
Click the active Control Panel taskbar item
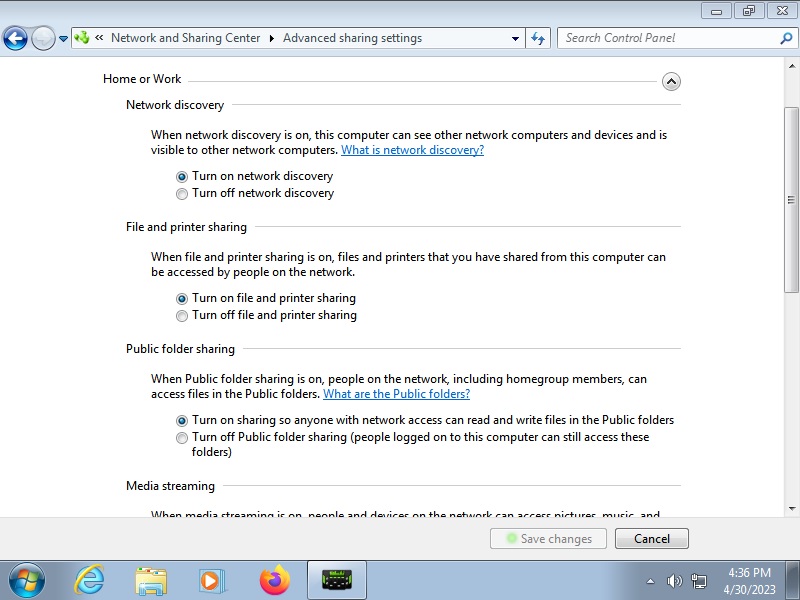(x=337, y=580)
